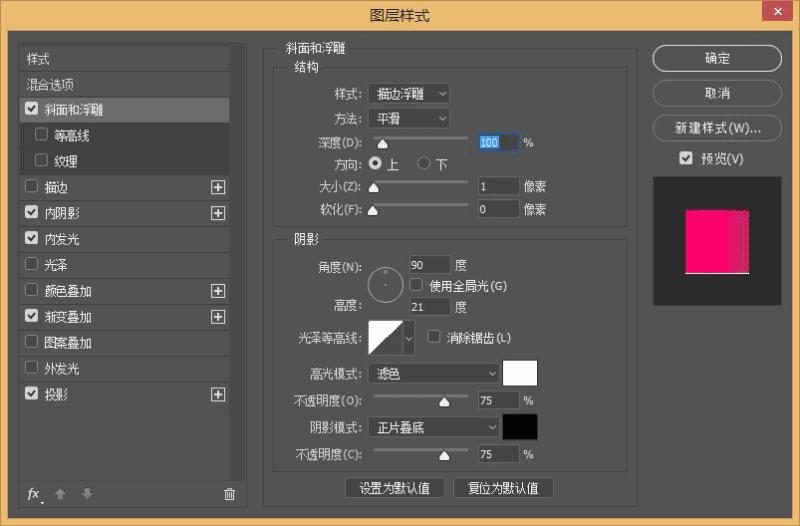Open the white highlight color swatch

pyautogui.click(x=520, y=373)
